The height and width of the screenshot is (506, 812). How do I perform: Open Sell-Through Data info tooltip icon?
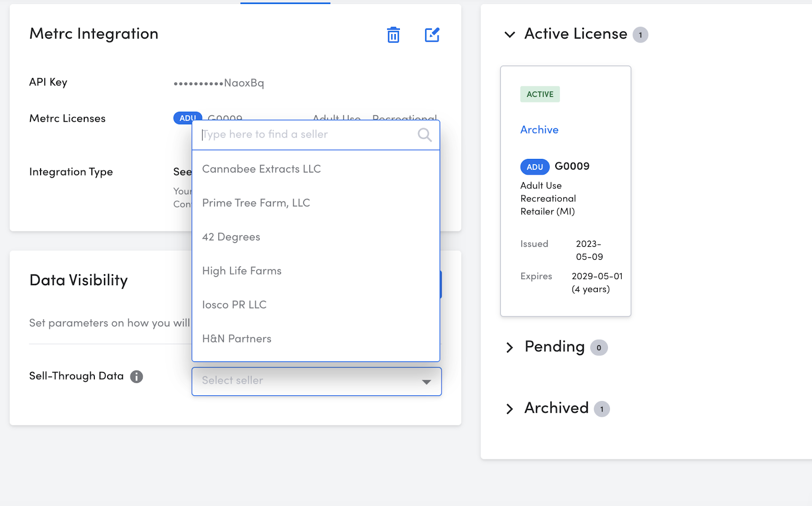click(137, 377)
